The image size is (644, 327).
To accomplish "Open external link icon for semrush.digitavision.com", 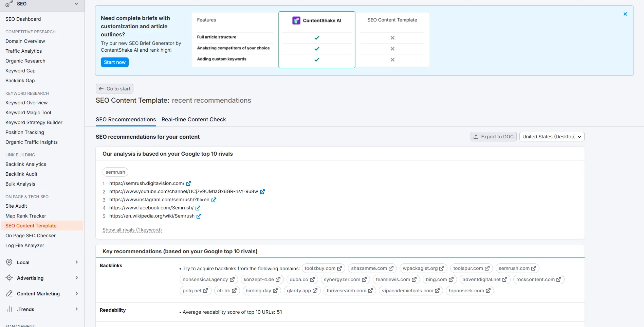I will click(189, 184).
